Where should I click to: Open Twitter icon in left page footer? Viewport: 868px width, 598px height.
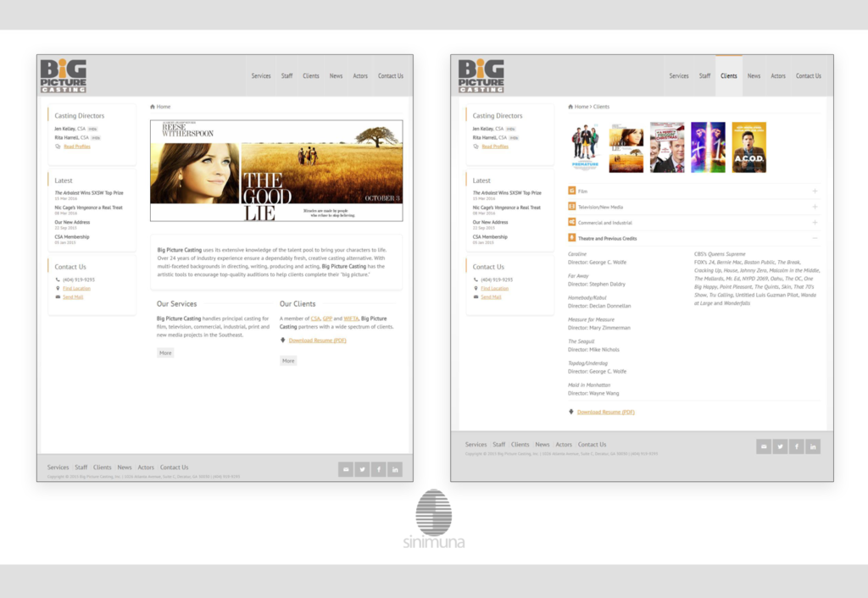coord(362,469)
